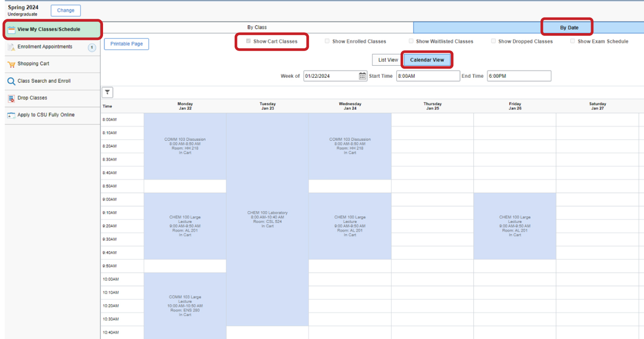Viewport: 644px width, 339px height.
Task: Click the 10:40AM time row label
Action: tap(110, 333)
